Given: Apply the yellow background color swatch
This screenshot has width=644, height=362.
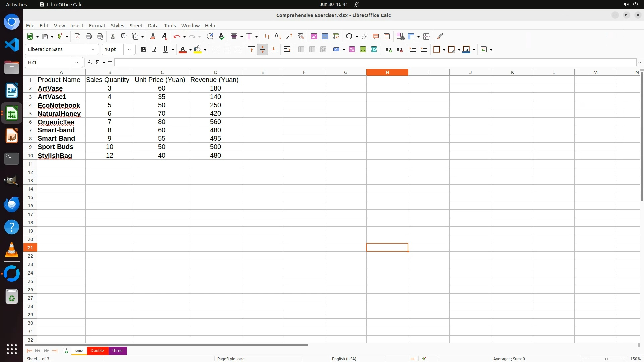Looking at the screenshot, I should 198,50.
